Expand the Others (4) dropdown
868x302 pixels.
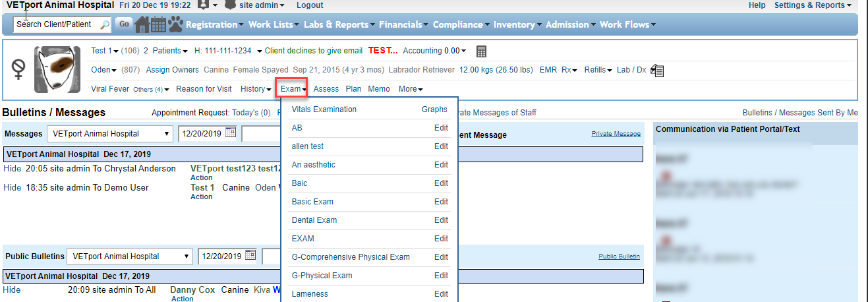[x=151, y=89]
